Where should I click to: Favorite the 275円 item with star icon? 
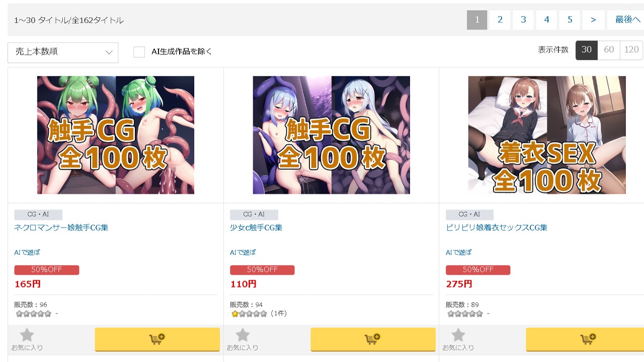pyautogui.click(x=458, y=339)
